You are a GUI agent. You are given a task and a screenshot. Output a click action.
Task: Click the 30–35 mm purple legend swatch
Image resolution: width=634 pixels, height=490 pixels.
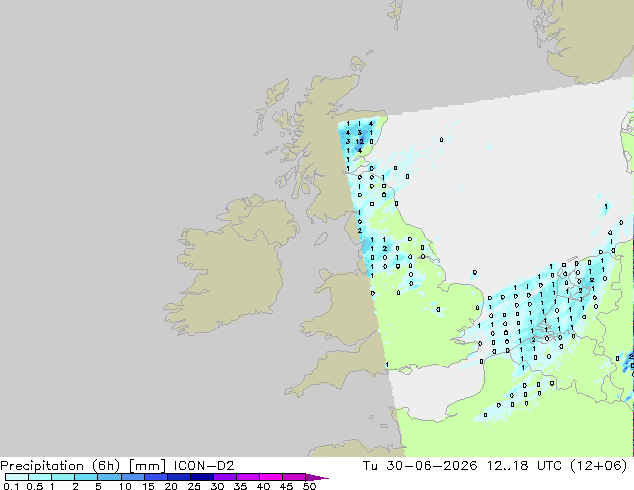coord(225,477)
